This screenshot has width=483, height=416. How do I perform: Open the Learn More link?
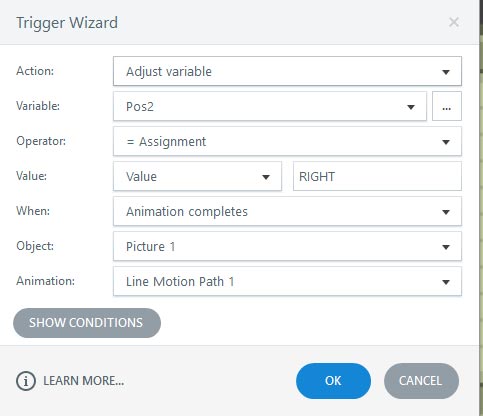click(84, 381)
